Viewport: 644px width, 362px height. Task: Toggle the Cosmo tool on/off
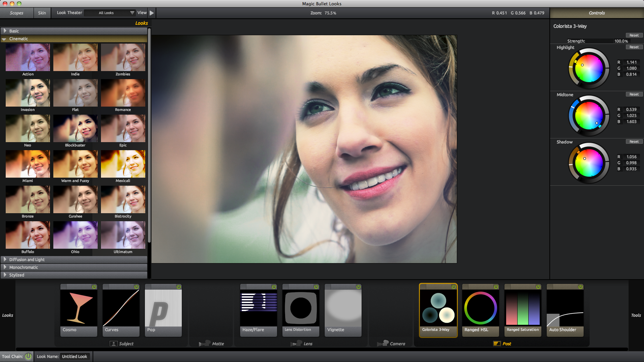94,287
